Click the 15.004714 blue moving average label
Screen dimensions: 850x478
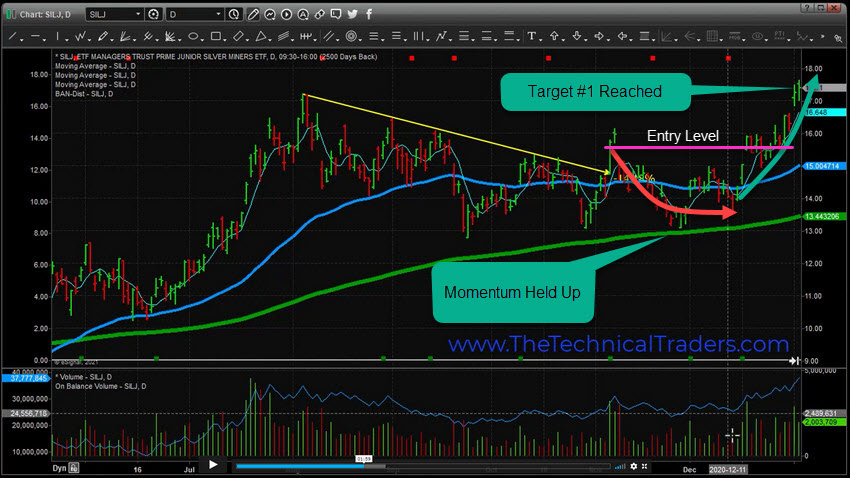click(x=824, y=166)
